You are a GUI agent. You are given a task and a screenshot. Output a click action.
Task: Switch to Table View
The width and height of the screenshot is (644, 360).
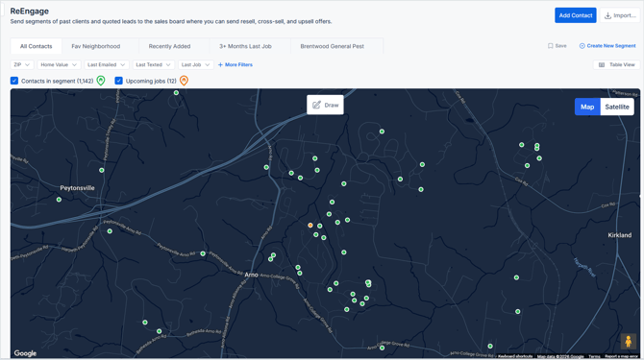click(x=616, y=64)
